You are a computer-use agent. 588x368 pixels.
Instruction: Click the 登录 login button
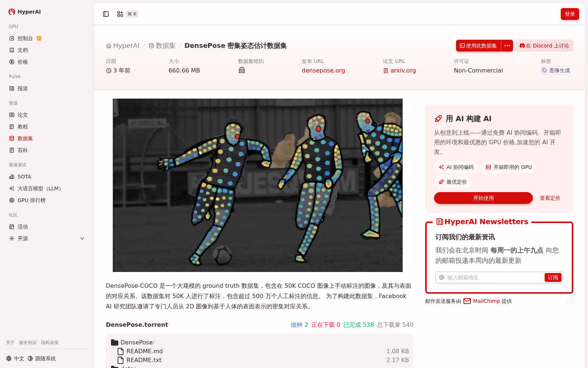click(x=570, y=14)
